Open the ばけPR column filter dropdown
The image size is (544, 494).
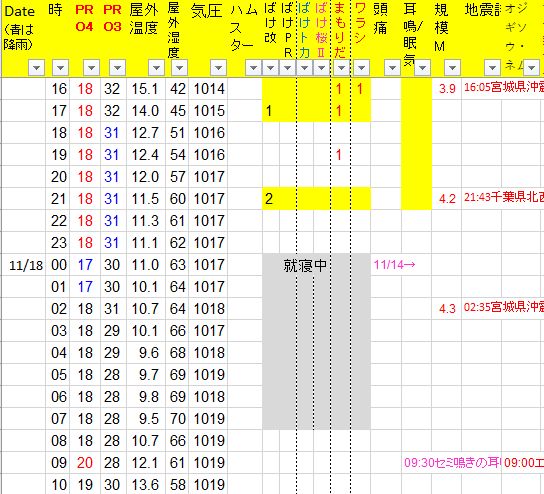tap(287, 68)
